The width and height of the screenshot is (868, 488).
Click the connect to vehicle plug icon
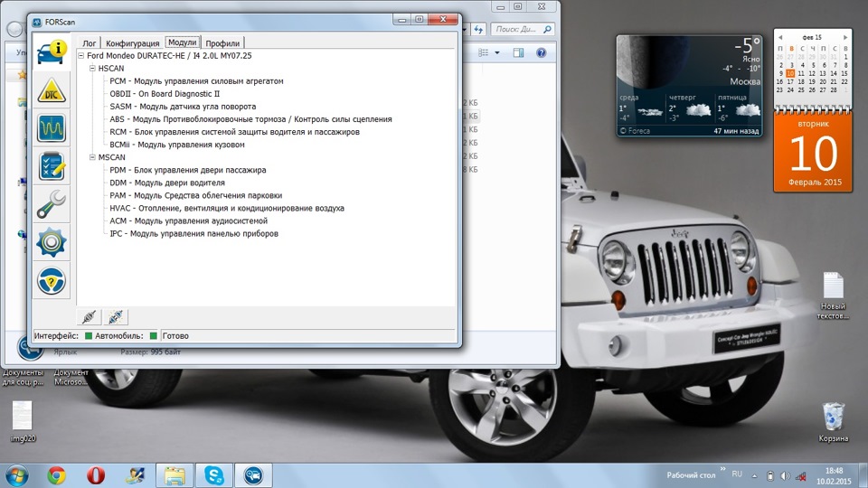point(89,317)
